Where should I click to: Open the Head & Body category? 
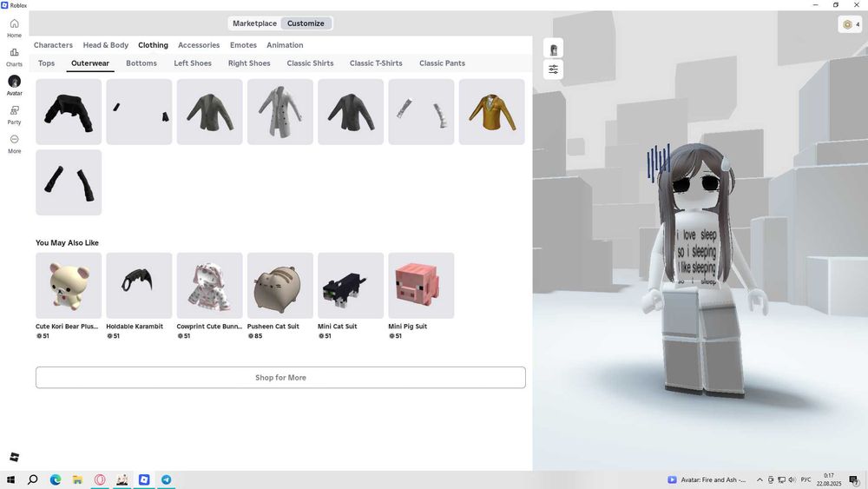pos(106,45)
